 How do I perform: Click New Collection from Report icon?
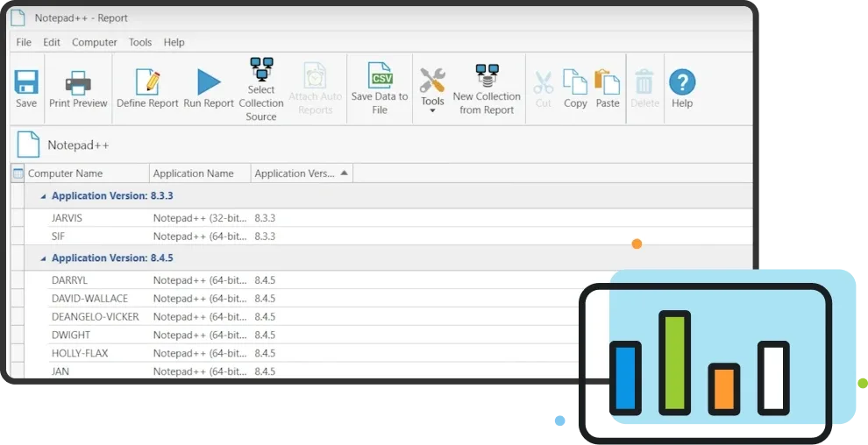[487, 75]
